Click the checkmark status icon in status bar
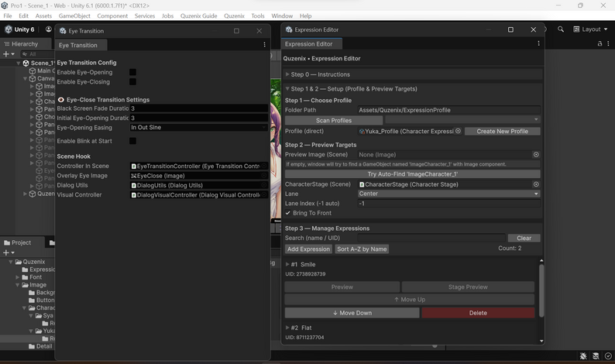Image resolution: width=615 pixels, height=364 pixels. coord(608,356)
